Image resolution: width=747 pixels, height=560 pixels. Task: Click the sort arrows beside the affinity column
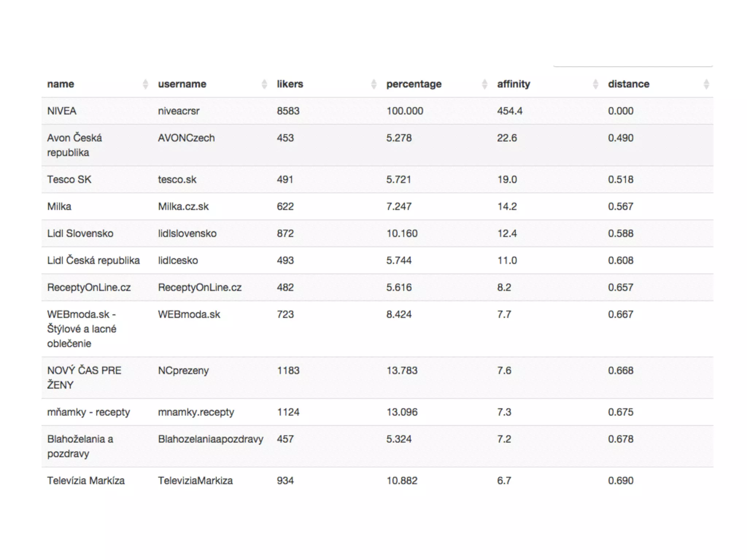point(596,84)
